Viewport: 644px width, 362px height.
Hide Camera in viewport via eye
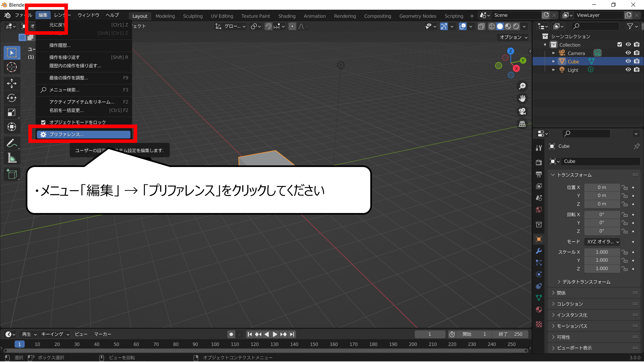tap(628, 53)
